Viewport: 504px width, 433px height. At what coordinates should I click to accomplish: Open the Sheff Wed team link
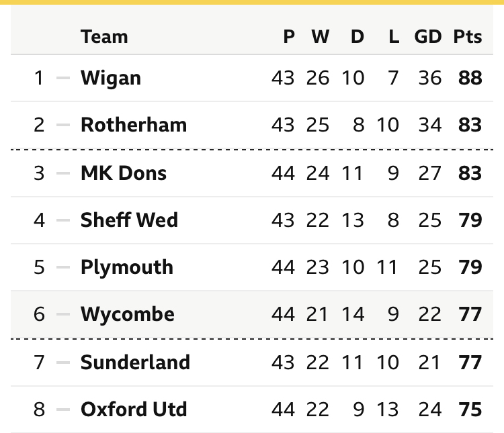point(129,220)
